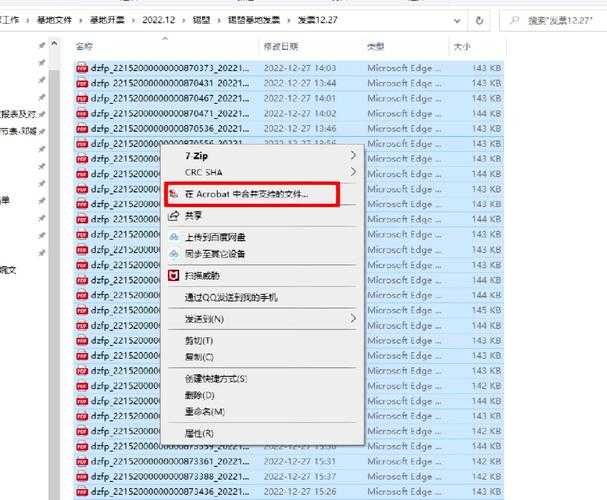Image resolution: width=607 pixels, height=500 pixels.
Task: Click the navigation pane scroll-up arrow
Action: pos(54,44)
